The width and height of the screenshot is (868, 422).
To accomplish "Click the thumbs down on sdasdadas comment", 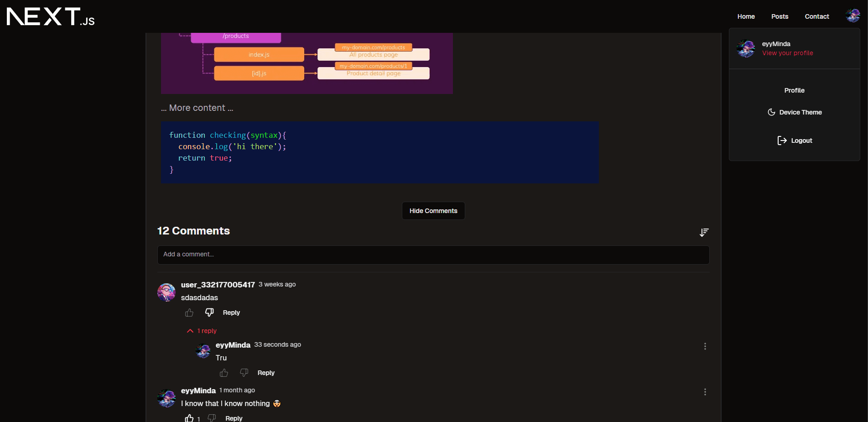I will 209,312.
